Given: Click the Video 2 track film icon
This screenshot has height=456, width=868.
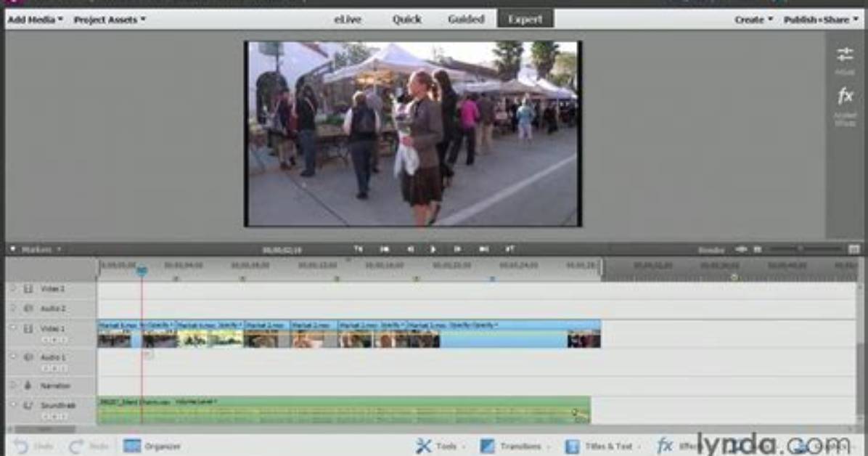Looking at the screenshot, I should pyautogui.click(x=28, y=289).
